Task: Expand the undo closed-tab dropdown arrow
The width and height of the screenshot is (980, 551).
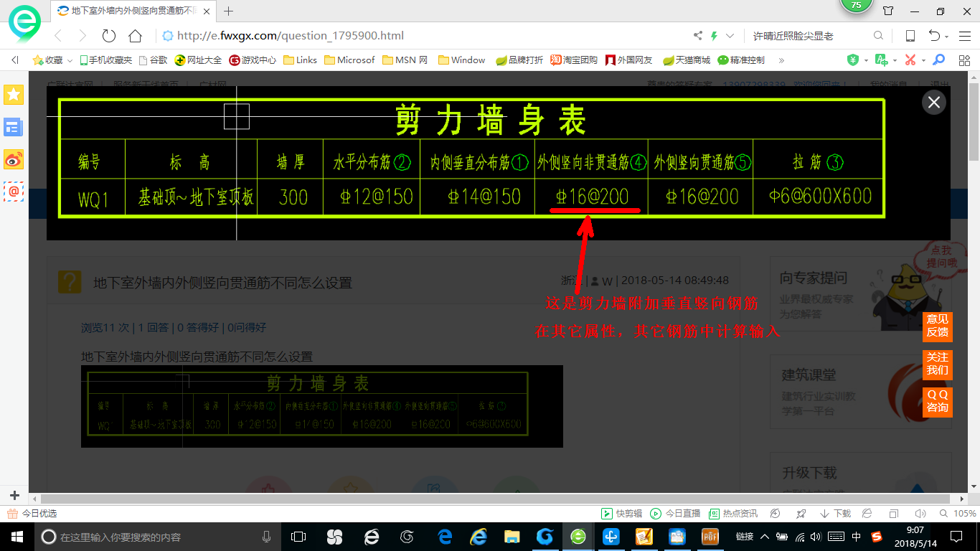Action: click(946, 37)
